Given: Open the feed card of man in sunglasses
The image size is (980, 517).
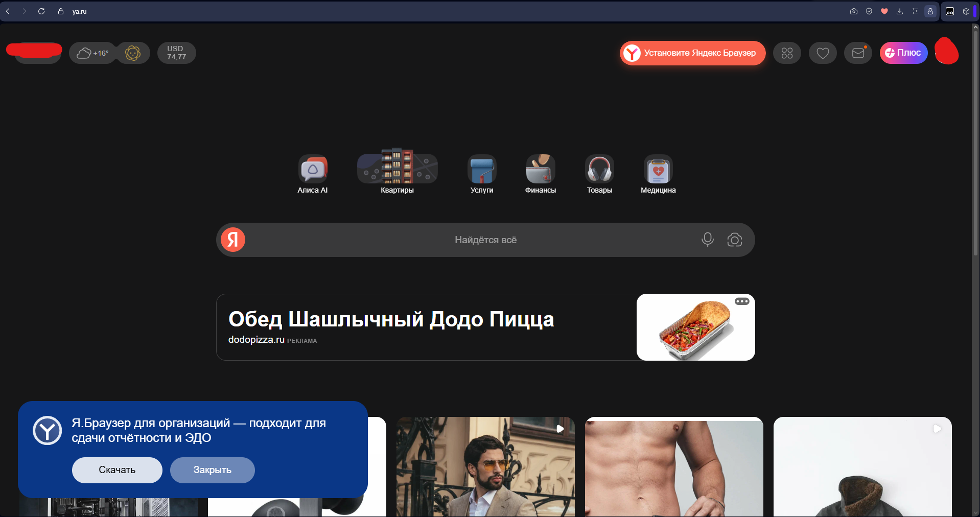Looking at the screenshot, I should pyautogui.click(x=485, y=467).
